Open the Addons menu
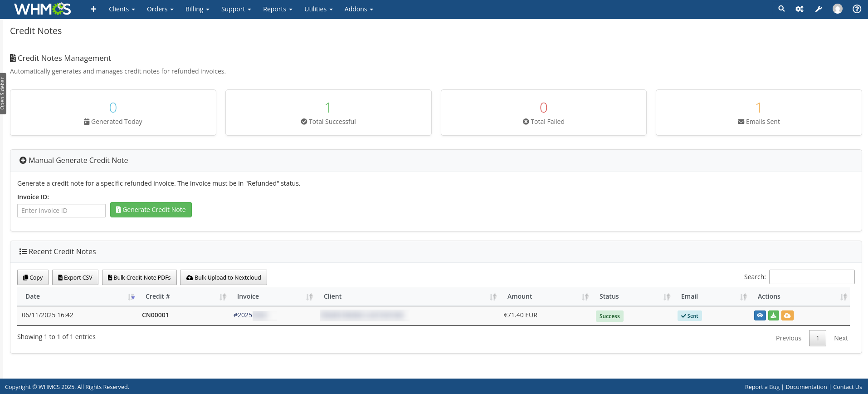The height and width of the screenshot is (394, 868). point(358,9)
